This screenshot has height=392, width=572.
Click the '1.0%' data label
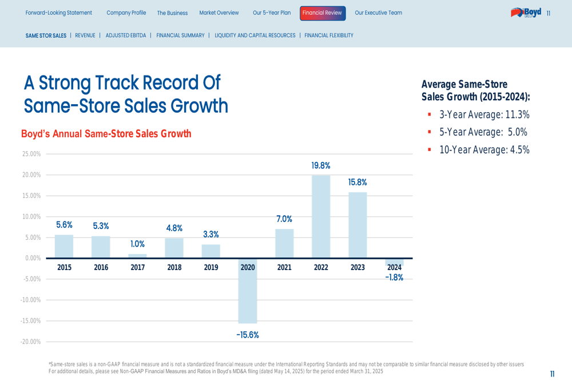(137, 244)
